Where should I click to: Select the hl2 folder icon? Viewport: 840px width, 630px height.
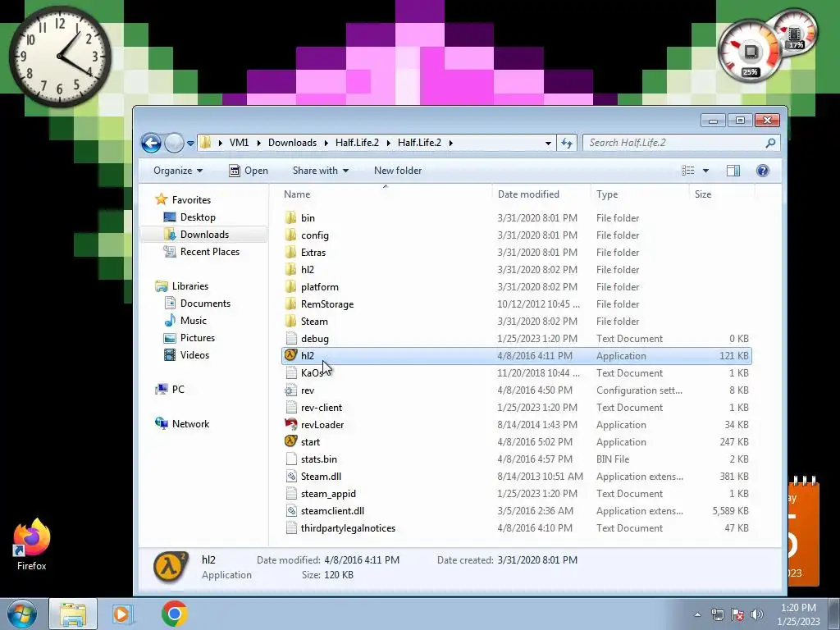291,269
